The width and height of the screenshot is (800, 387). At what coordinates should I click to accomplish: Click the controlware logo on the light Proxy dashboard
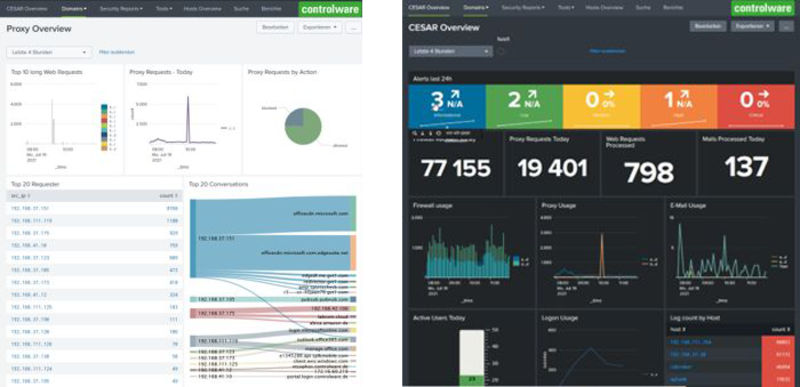(x=330, y=9)
